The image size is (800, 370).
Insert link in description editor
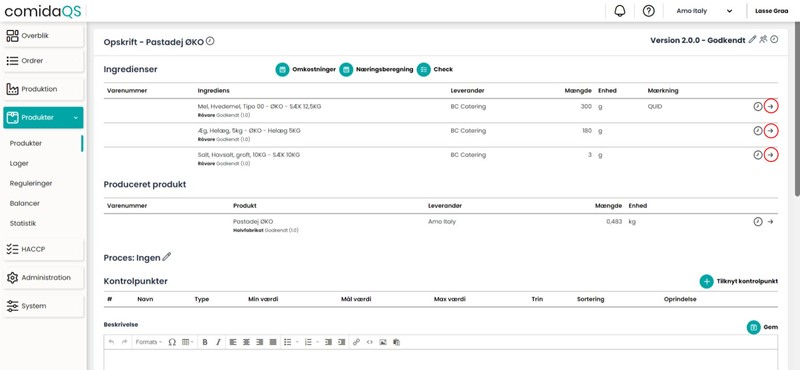coord(357,342)
